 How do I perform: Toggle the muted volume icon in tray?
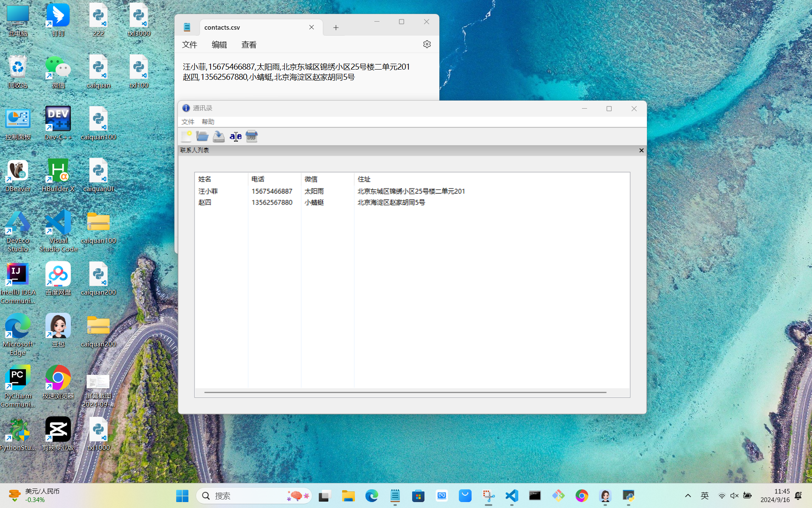tap(734, 496)
